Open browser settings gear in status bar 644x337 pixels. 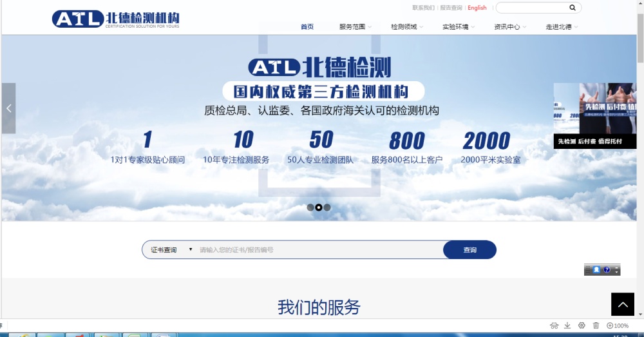click(582, 325)
